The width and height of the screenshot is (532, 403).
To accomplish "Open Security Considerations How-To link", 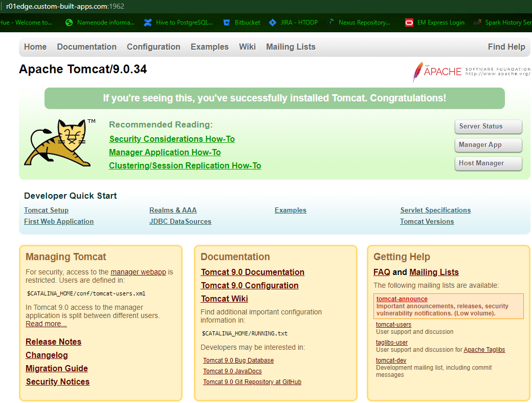I will click(x=172, y=139).
